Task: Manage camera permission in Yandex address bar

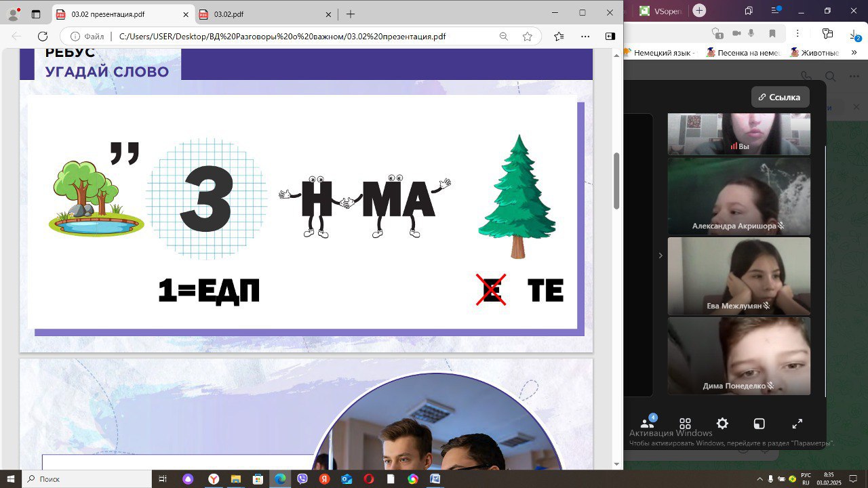Action: coord(736,33)
